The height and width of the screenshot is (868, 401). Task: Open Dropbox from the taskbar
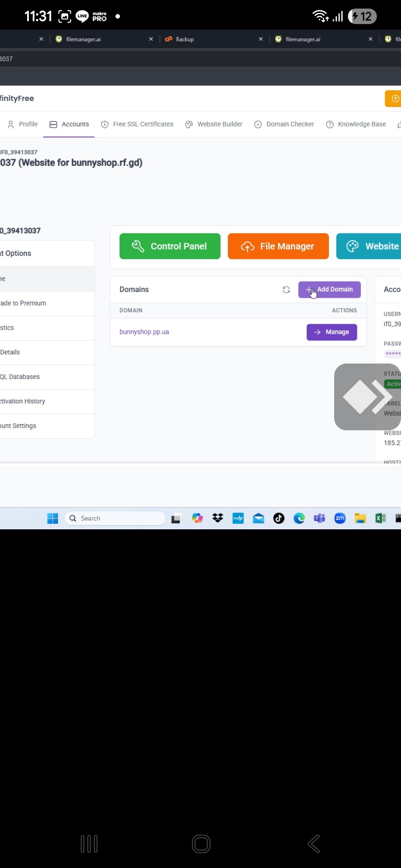coord(218,518)
